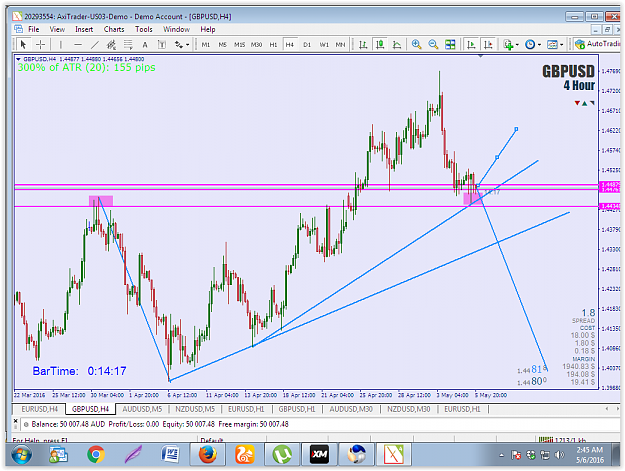This screenshot has height=471, width=625.
Task: Select the Text label (T) tool
Action: (161, 44)
